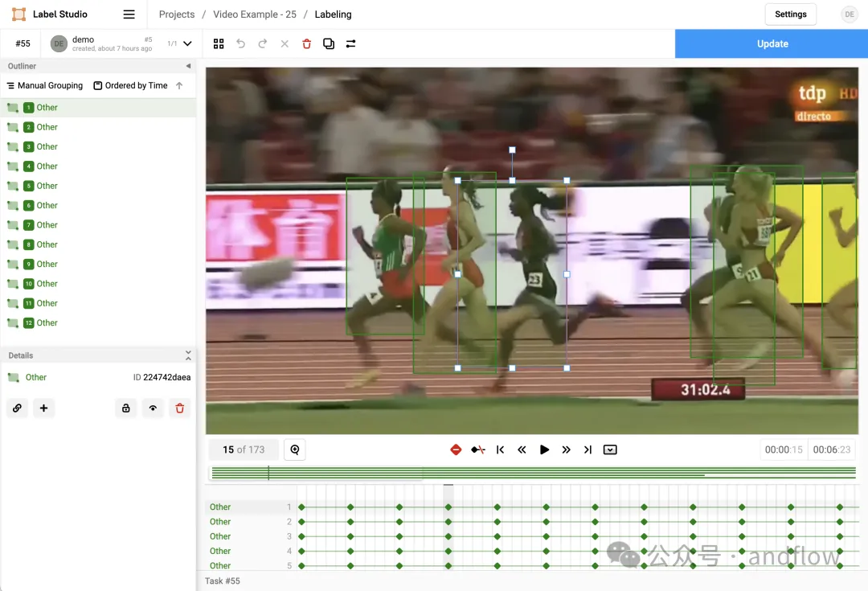This screenshot has width=868, height=591.
Task: Start the video with the play button
Action: (x=544, y=449)
